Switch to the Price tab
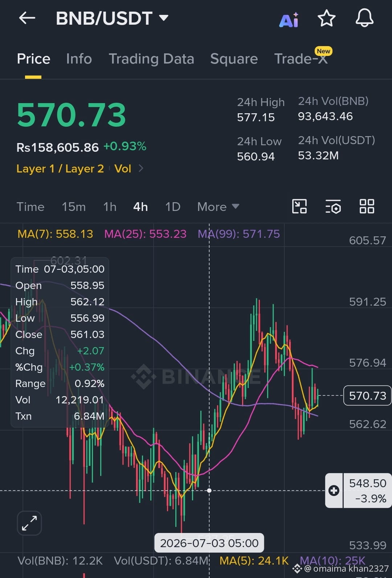The height and width of the screenshot is (578, 392). (x=33, y=59)
